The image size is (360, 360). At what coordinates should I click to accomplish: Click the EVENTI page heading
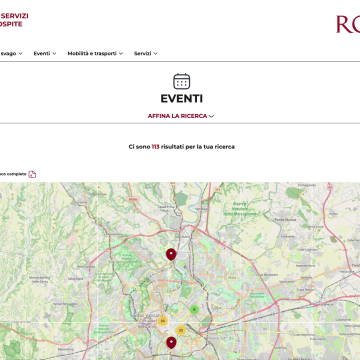(182, 99)
